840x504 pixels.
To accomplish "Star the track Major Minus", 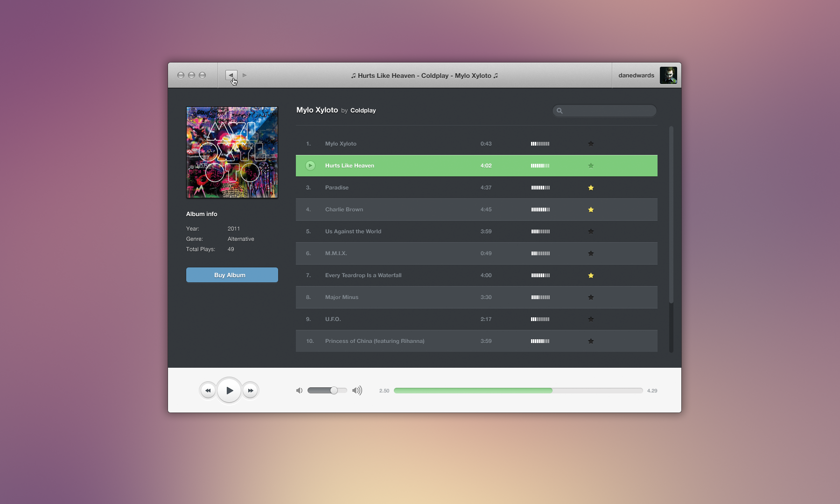I will coord(591,297).
